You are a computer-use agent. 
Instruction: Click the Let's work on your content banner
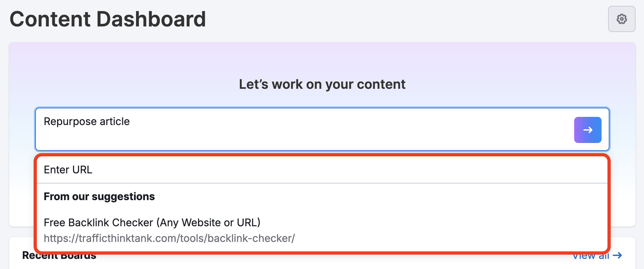point(322,84)
